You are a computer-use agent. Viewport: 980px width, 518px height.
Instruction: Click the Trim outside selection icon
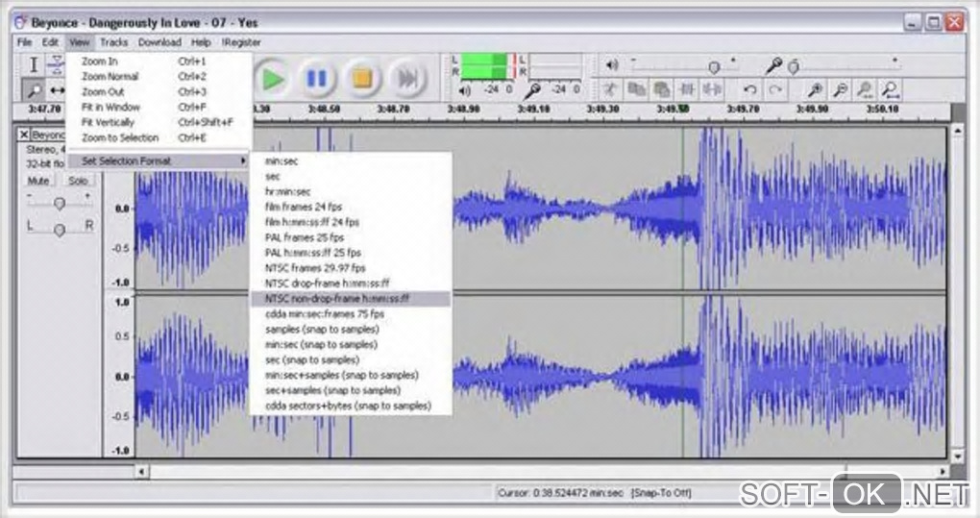[x=688, y=90]
